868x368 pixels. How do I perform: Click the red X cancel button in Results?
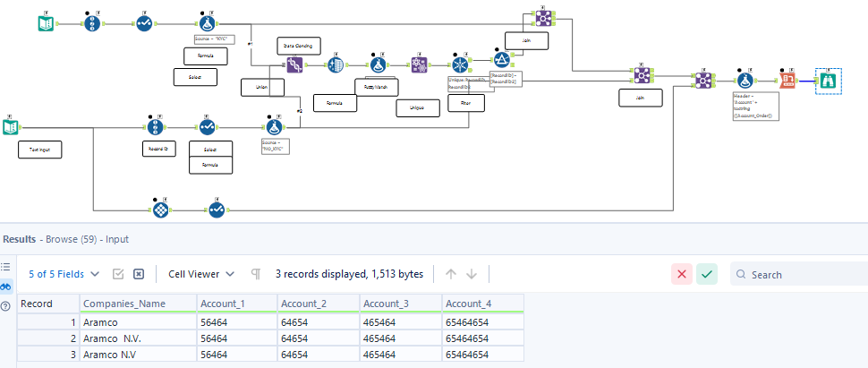tap(682, 274)
